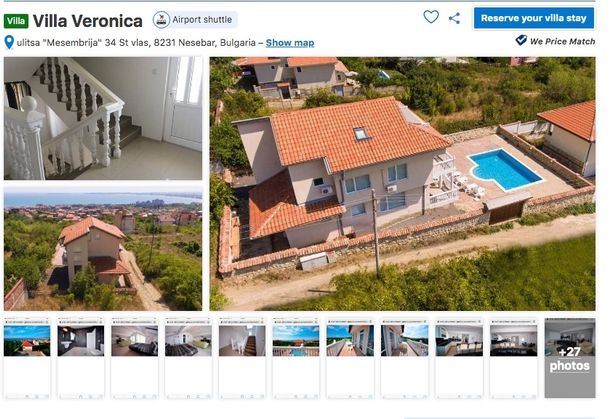Image resolution: width=615 pixels, height=419 pixels.
Task: Click the We Price Match text
Action: tap(562, 41)
